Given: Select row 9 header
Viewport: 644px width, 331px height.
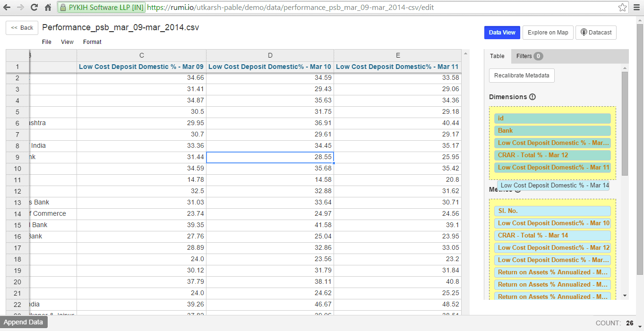Looking at the screenshot, I should [17, 157].
